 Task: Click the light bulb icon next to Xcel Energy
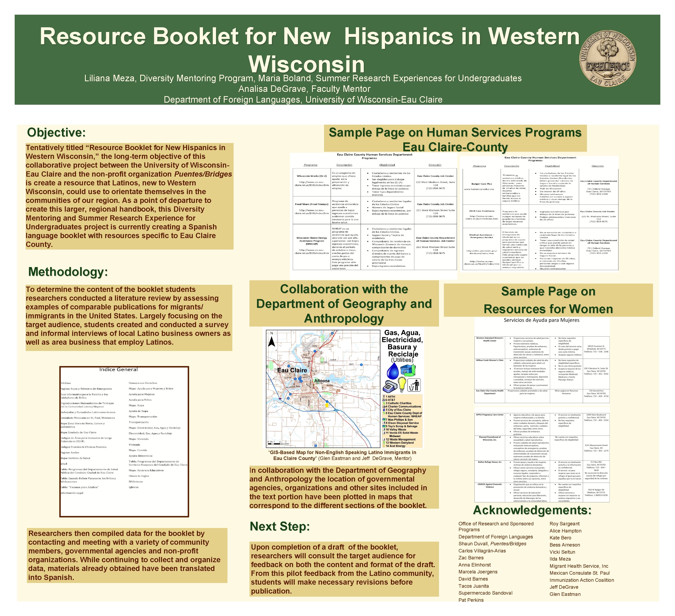(384, 446)
